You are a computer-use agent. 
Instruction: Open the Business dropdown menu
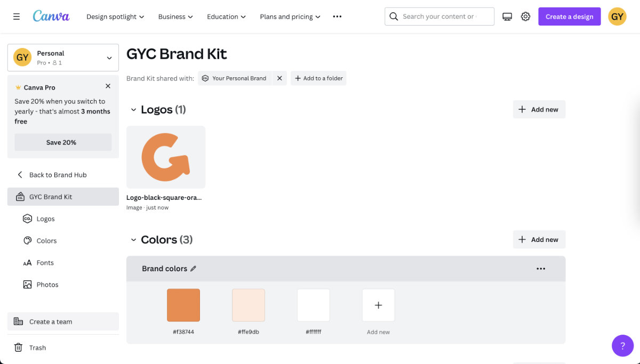click(x=175, y=17)
